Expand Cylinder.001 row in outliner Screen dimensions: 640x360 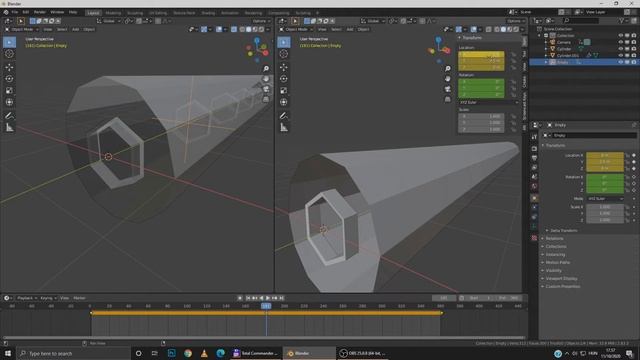pos(546,55)
